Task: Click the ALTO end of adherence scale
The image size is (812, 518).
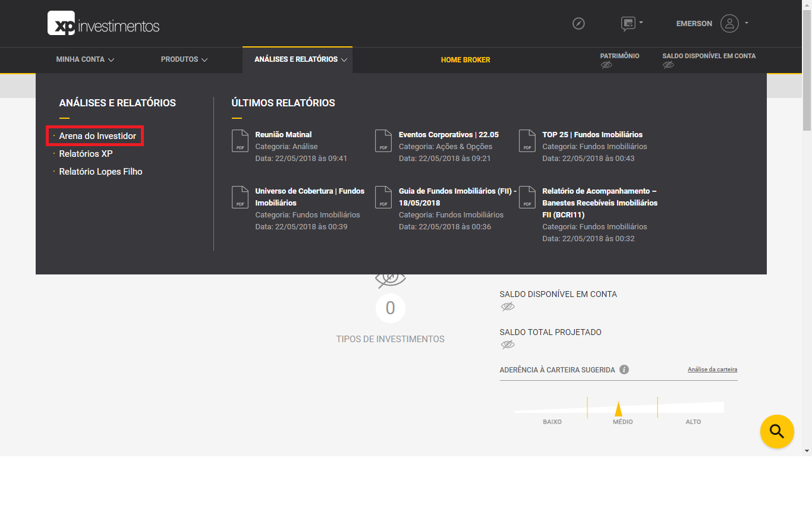Action: pyautogui.click(x=693, y=422)
